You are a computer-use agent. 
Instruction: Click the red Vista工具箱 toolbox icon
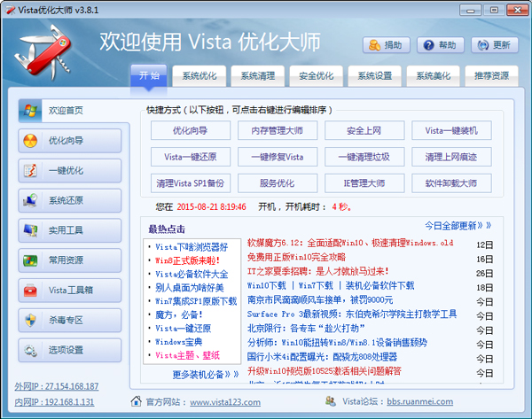(30, 291)
